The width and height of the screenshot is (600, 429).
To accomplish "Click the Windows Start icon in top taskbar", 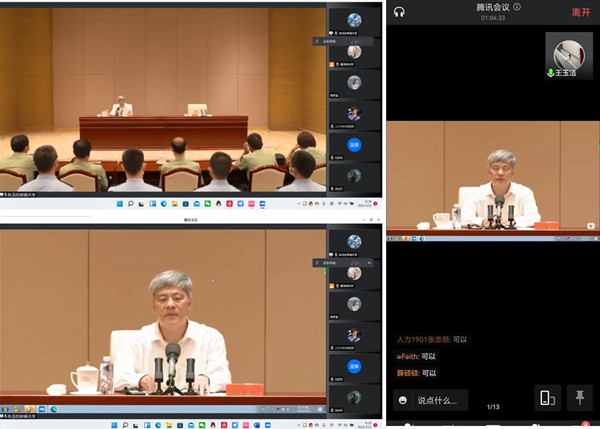I will click(119, 203).
